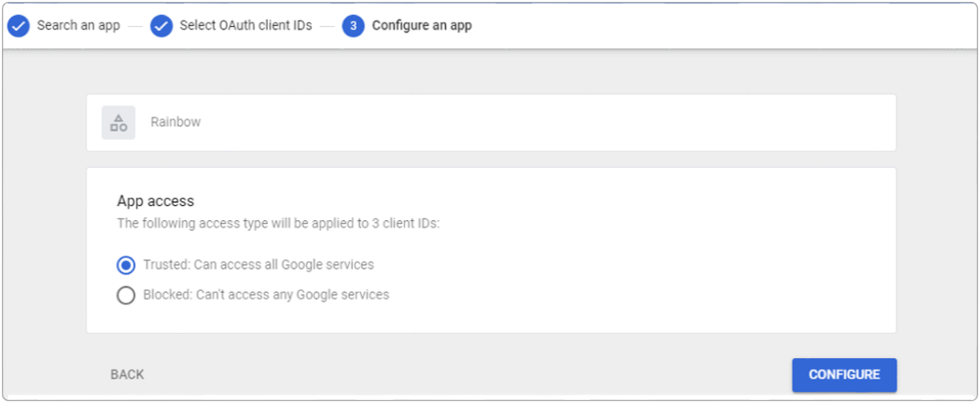This screenshot has height=403, width=980.
Task: Open the Select OAuth client IDs step label
Action: coord(245,26)
